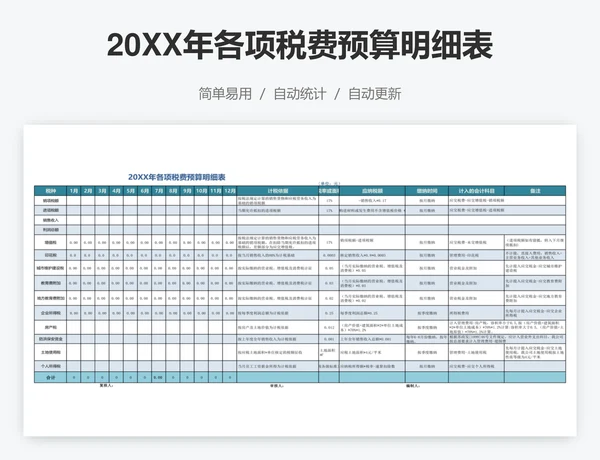Screen dimensions: 600x460
Task: Click the 合计 total row label
Action: point(51,377)
